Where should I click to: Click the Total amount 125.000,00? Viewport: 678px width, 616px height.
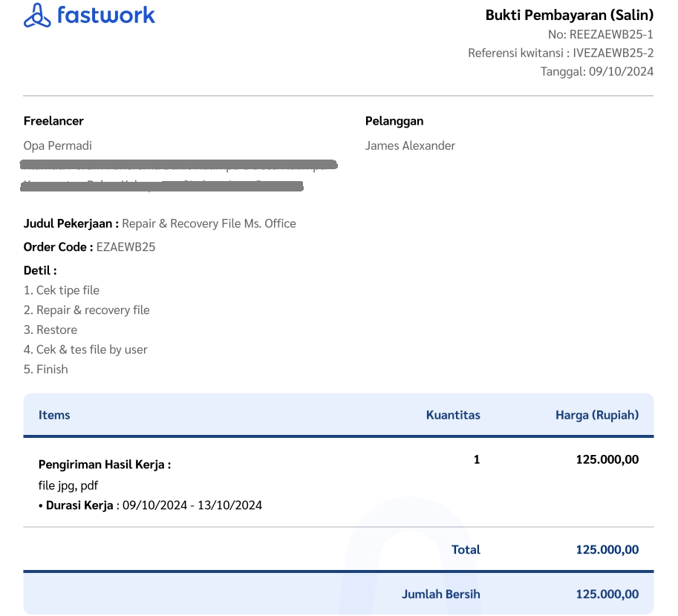[x=607, y=549]
